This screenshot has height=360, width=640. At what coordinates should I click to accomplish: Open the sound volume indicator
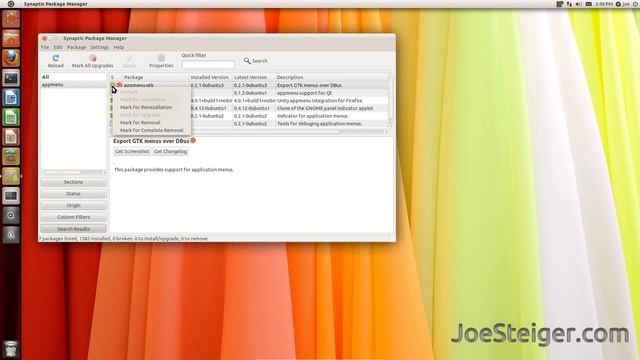(578, 4)
